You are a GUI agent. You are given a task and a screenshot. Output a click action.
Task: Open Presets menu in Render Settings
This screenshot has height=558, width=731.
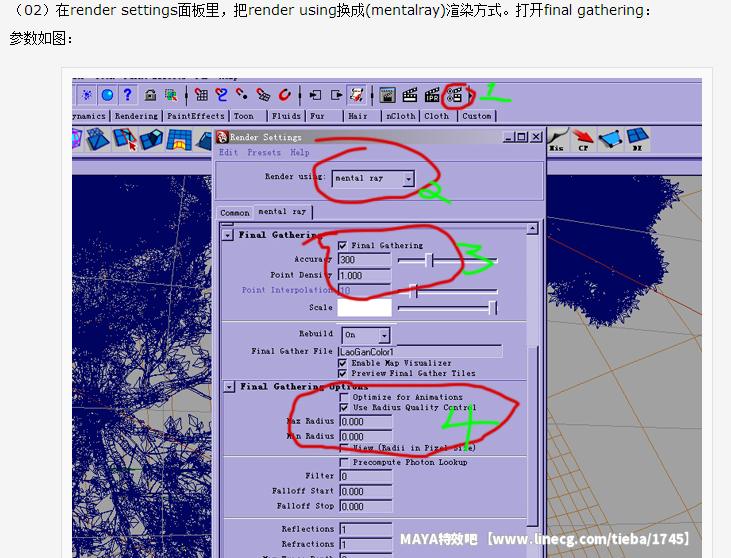pyautogui.click(x=264, y=152)
